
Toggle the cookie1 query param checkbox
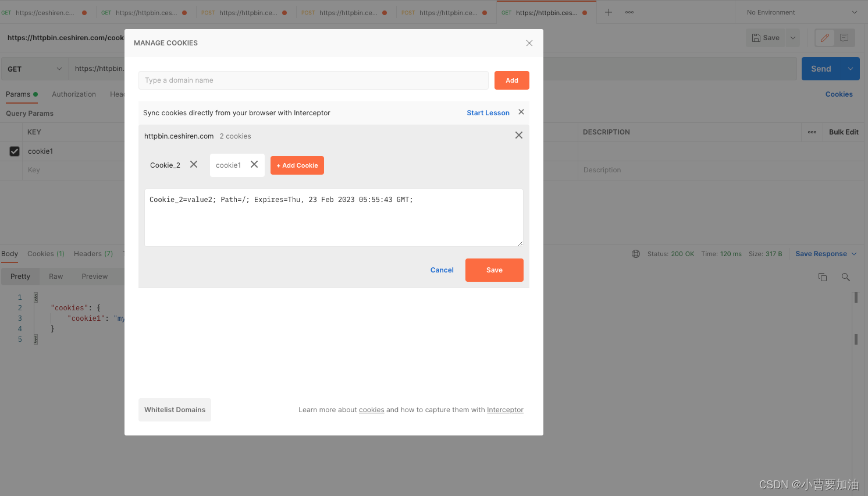coord(15,151)
